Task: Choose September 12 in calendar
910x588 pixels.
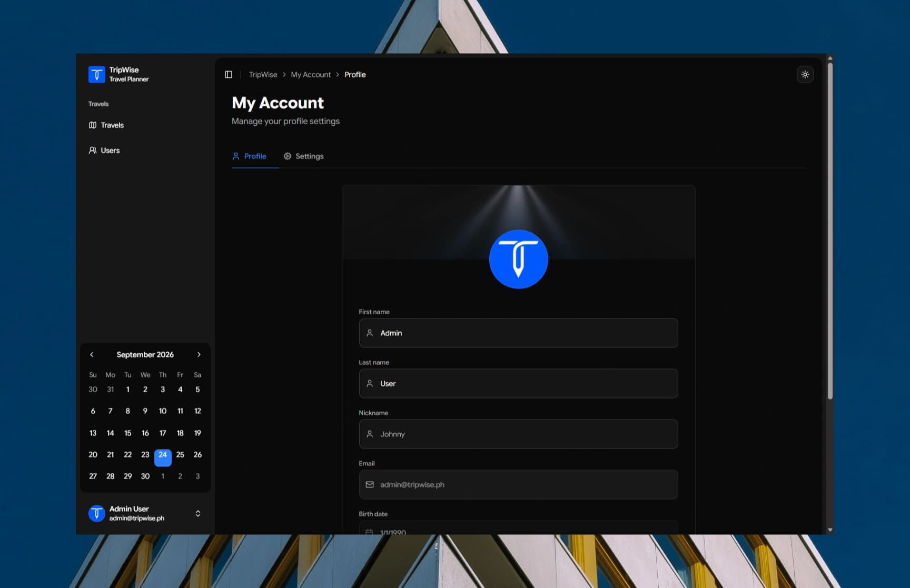Action: 197,411
